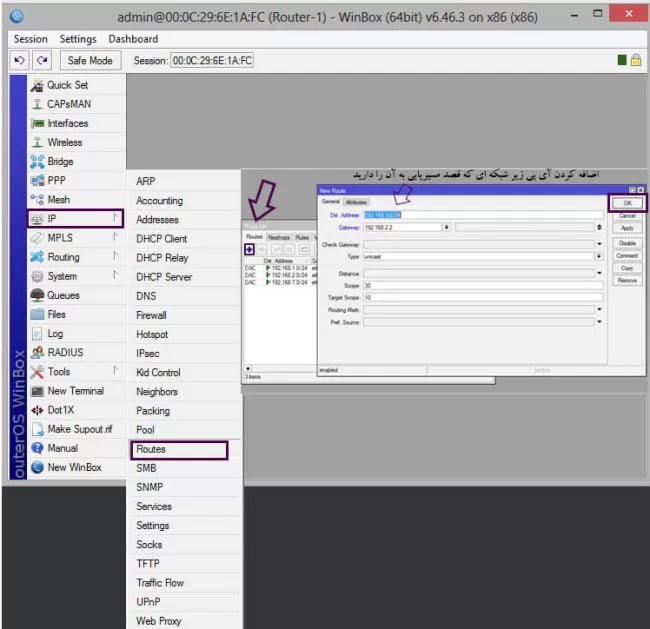Open Quick Set from the sidebar
Screen dimensions: 650x629
(66, 85)
